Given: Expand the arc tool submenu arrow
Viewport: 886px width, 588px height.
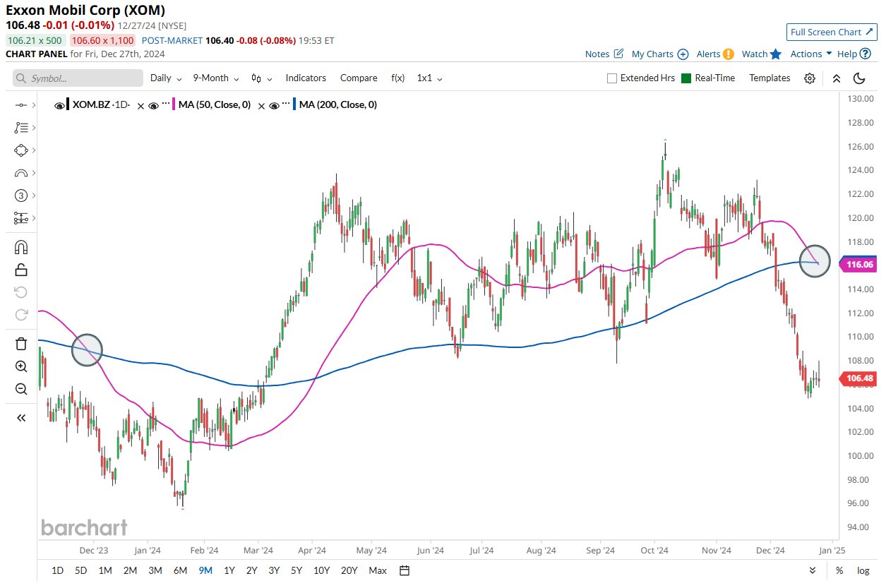Looking at the screenshot, I should tap(34, 172).
